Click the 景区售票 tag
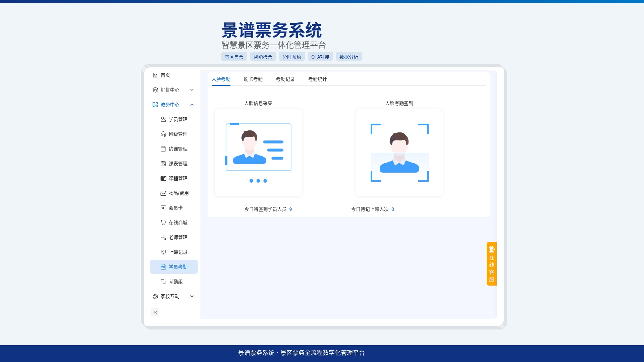 coord(234,57)
